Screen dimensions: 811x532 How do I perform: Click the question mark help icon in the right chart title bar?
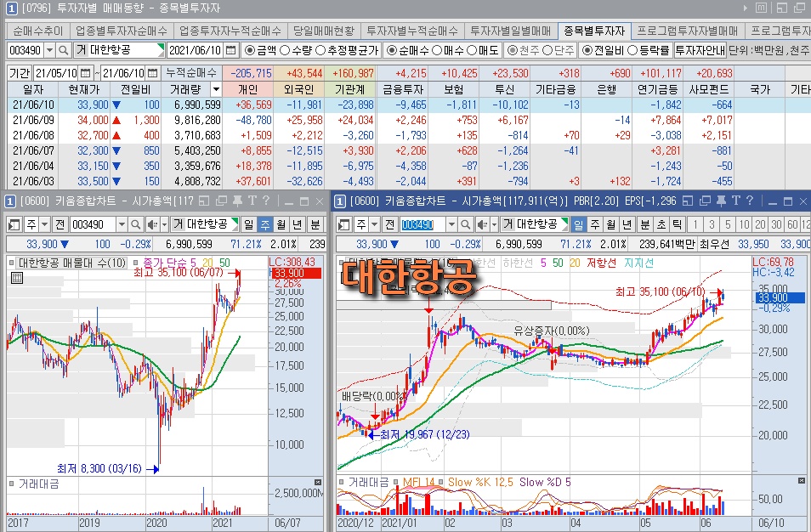point(750,201)
